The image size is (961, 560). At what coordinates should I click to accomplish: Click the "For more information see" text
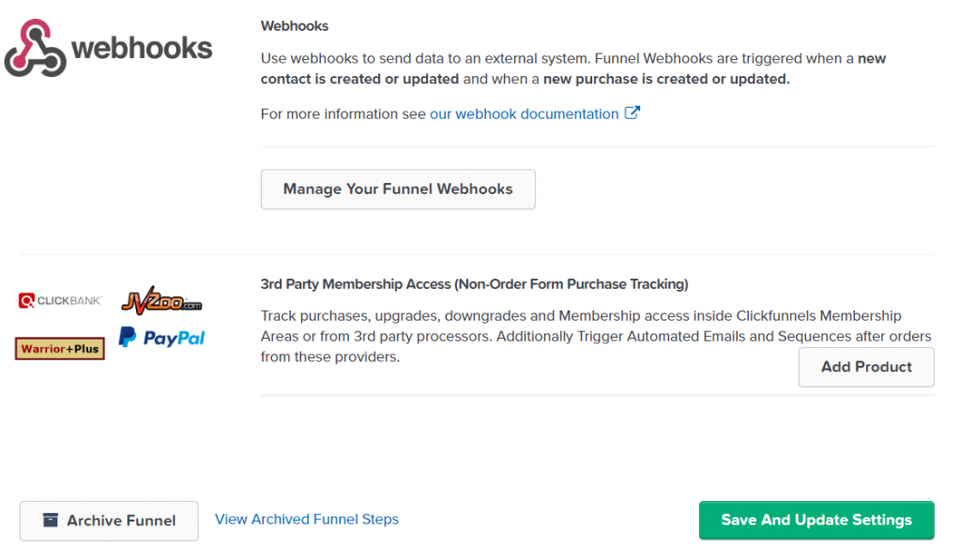343,114
